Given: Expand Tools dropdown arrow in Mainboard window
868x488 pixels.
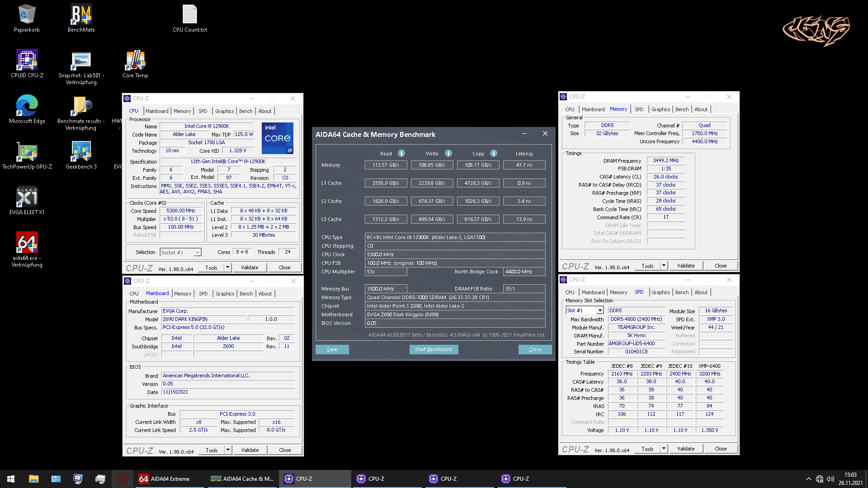Looking at the screenshot, I should [228, 450].
